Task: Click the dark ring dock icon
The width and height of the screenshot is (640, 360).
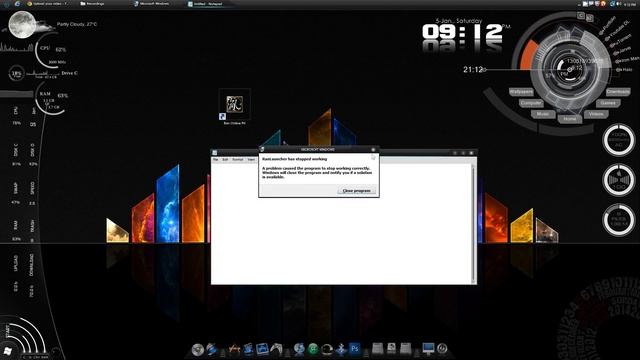Action: (327, 349)
